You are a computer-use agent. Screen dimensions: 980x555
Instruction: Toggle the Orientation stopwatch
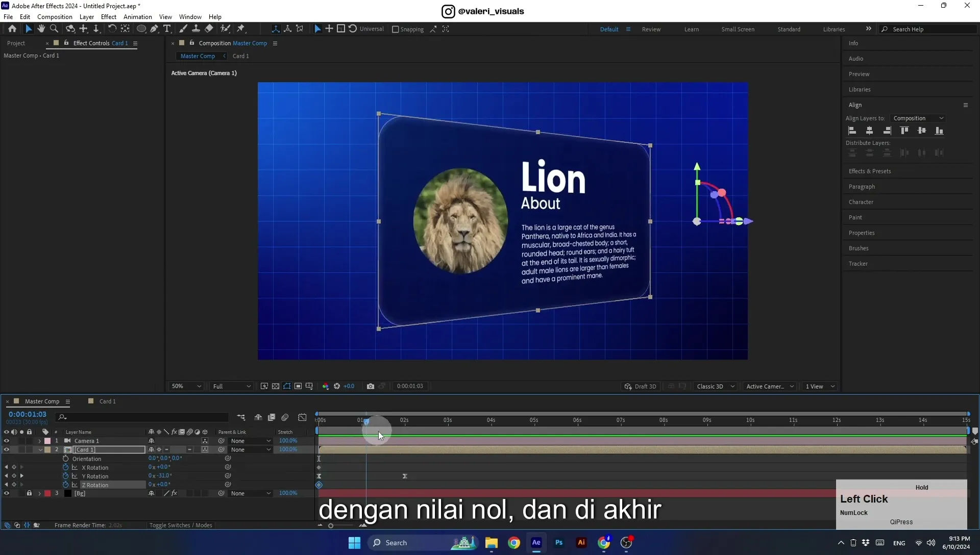coord(65,459)
